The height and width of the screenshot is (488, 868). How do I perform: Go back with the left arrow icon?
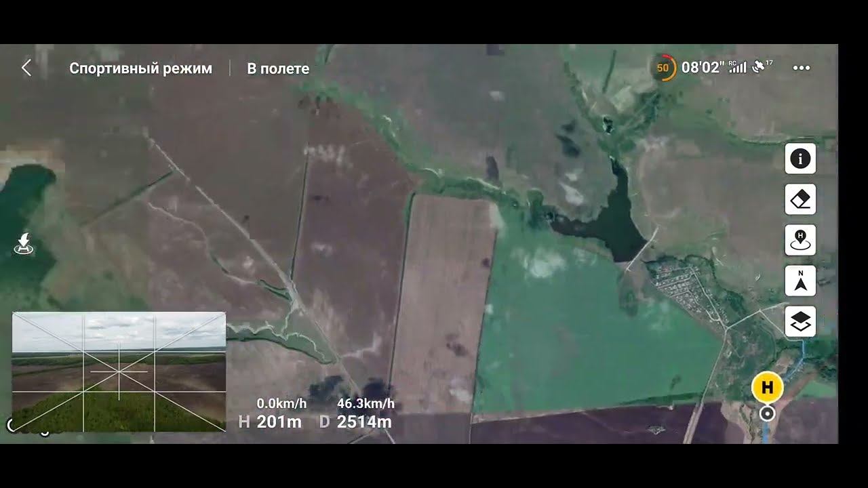(26, 68)
